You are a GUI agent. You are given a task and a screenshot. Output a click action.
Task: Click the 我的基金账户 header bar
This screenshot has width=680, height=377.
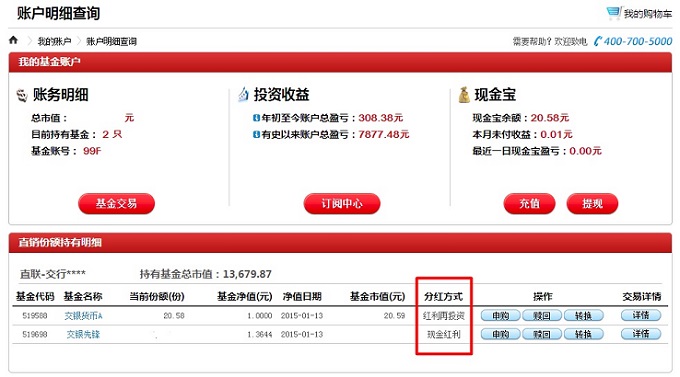tap(340, 62)
